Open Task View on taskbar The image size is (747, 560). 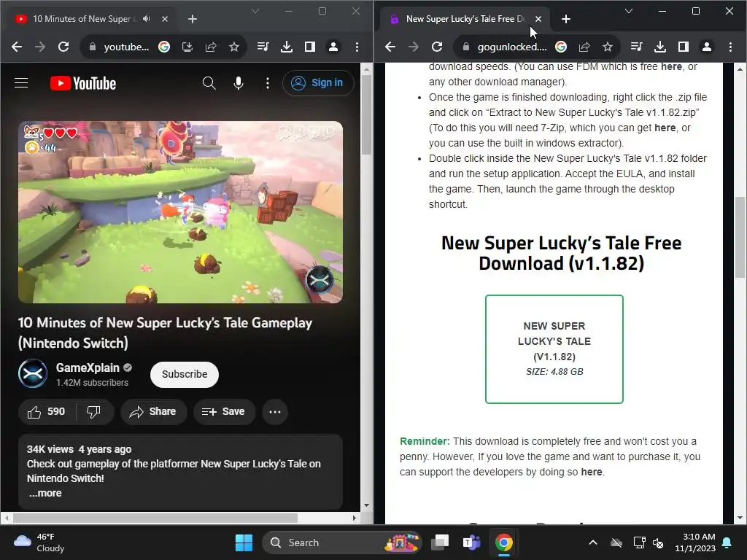pos(440,542)
